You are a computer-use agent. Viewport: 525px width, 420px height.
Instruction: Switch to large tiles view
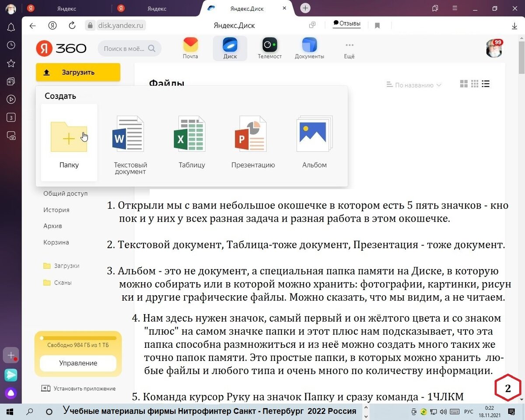[x=464, y=84]
